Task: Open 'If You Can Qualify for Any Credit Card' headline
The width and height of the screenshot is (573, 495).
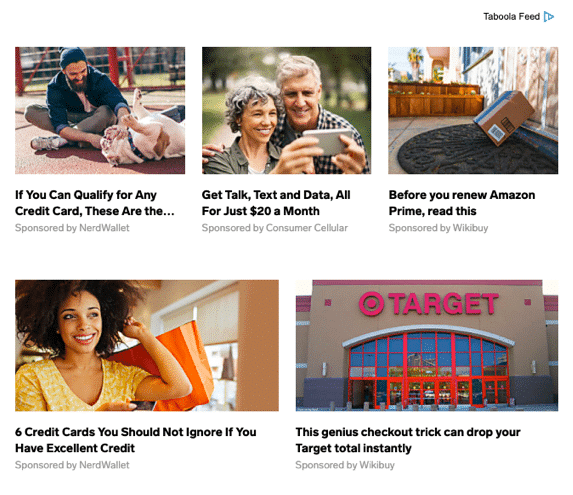Action: (x=95, y=203)
